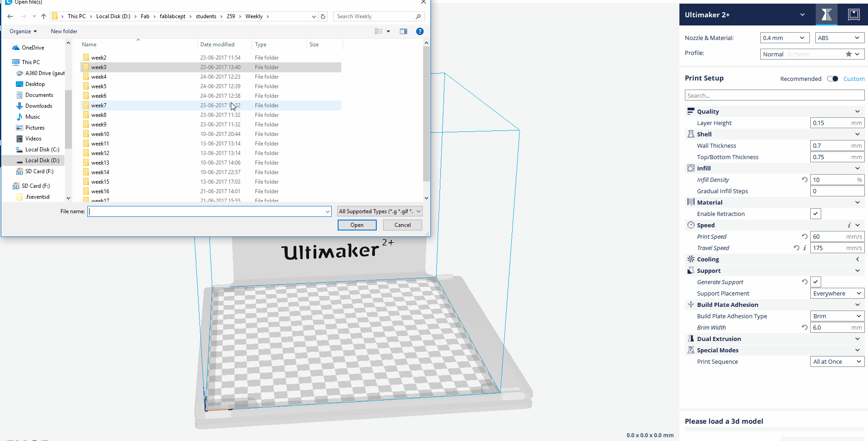The width and height of the screenshot is (868, 441).
Task: Open the ABS material dropdown
Action: (x=839, y=38)
